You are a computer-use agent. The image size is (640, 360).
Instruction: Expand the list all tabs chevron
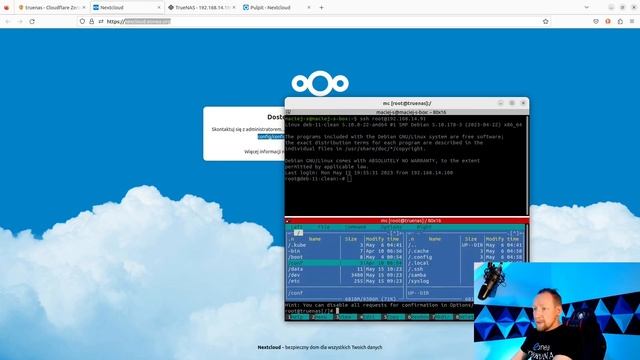coord(587,7)
